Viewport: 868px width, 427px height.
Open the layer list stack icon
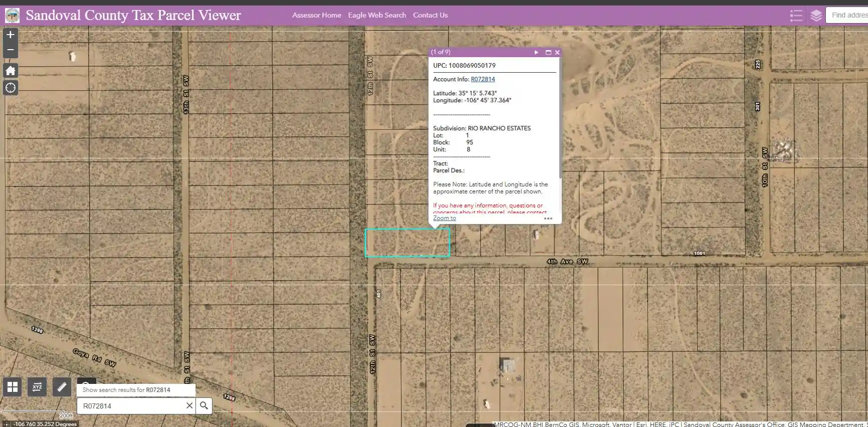(816, 16)
